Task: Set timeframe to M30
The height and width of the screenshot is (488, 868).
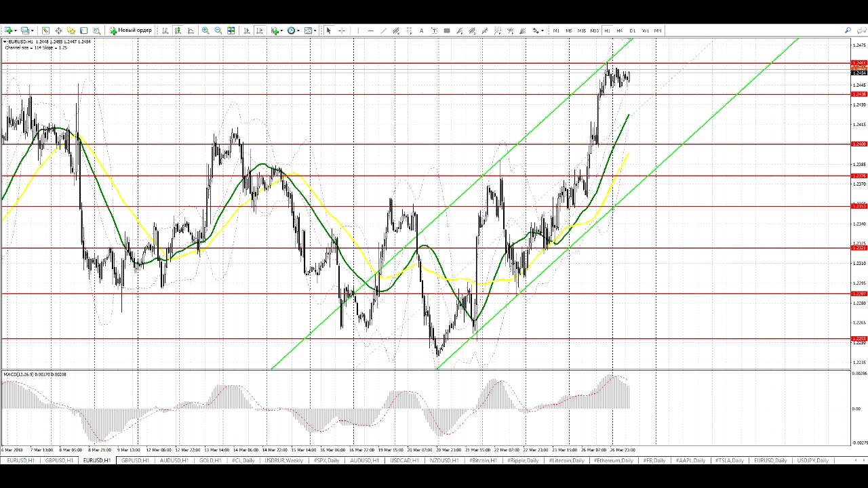Action: (x=595, y=30)
